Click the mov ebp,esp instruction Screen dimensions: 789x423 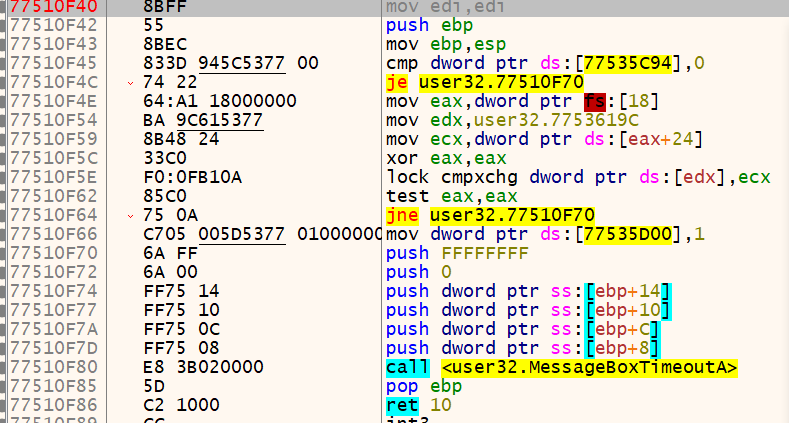446,44
